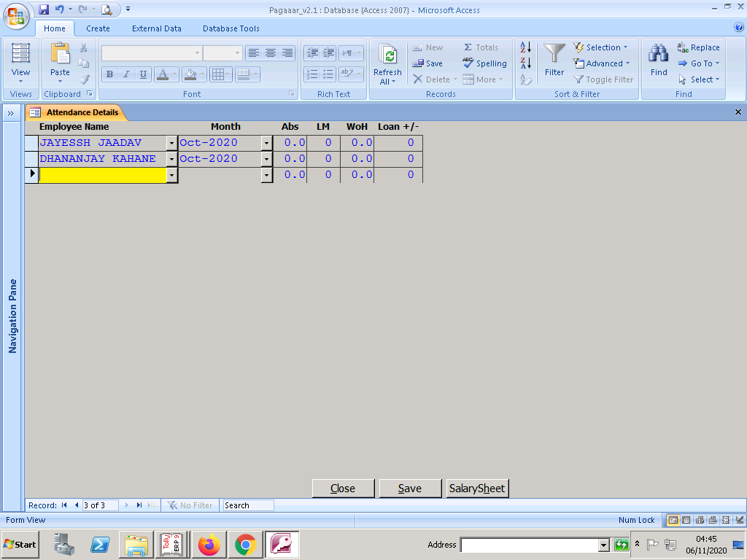Expand the Navigation Pane shutter
Viewport: 747px width, 560px height.
coord(10,113)
